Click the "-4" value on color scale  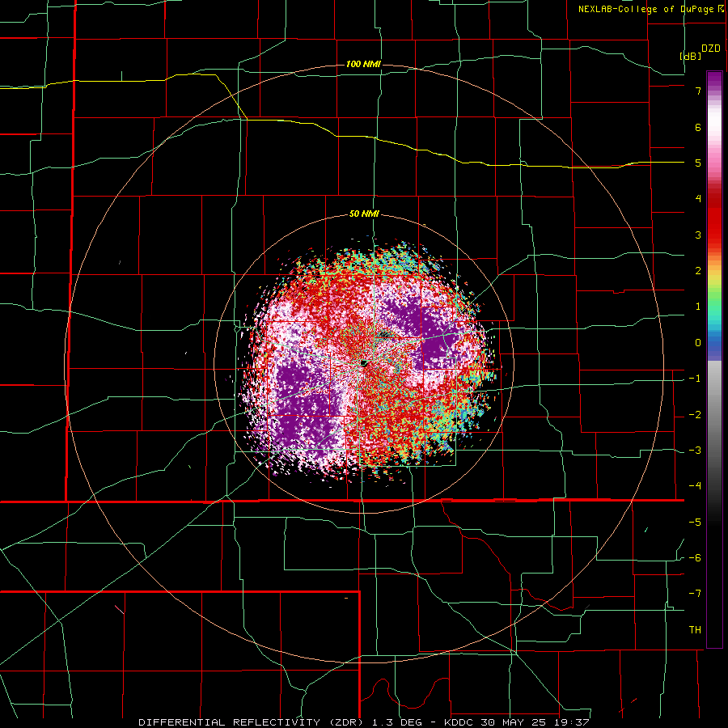[695, 486]
